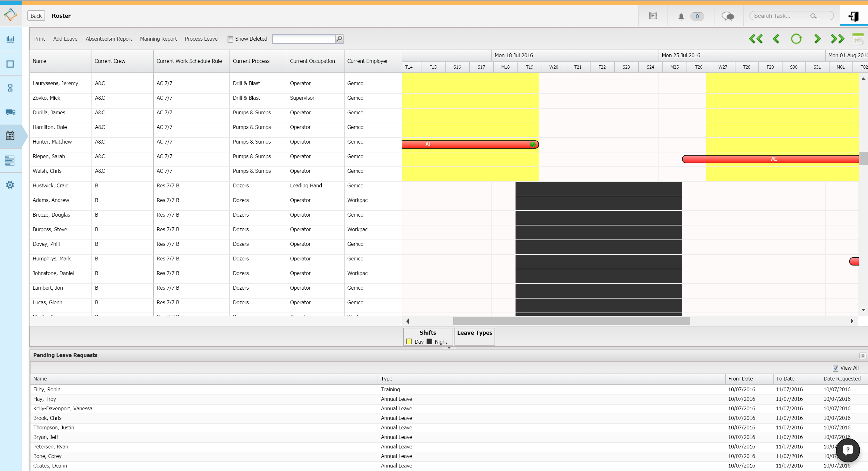Jump back with double left arrows
Screen dimensions: 868x471
click(756, 39)
